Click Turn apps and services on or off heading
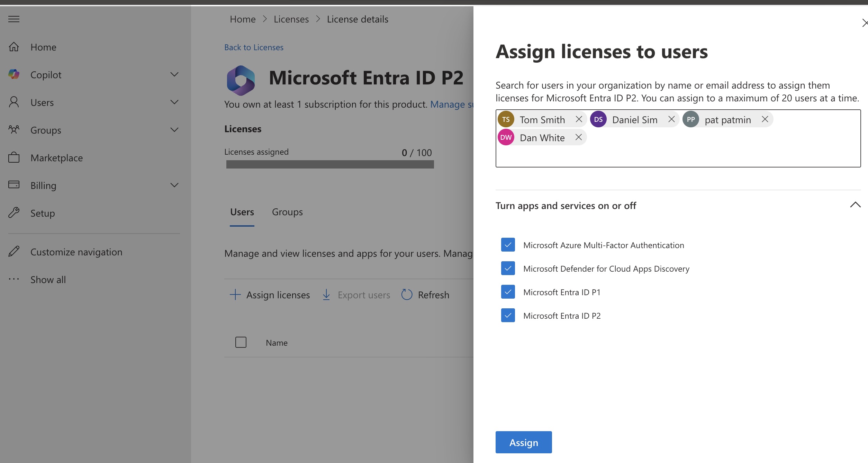The image size is (868, 463). click(x=566, y=206)
